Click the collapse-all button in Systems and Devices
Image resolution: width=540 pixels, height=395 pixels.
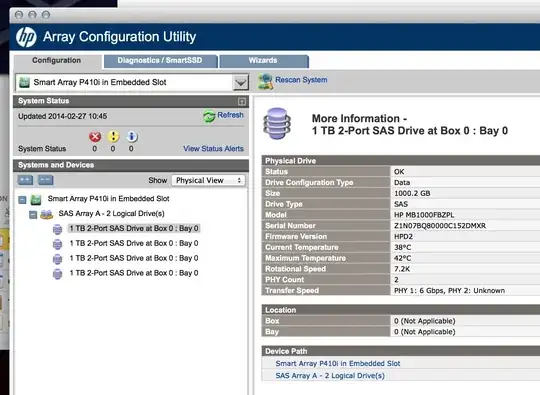pos(45,180)
